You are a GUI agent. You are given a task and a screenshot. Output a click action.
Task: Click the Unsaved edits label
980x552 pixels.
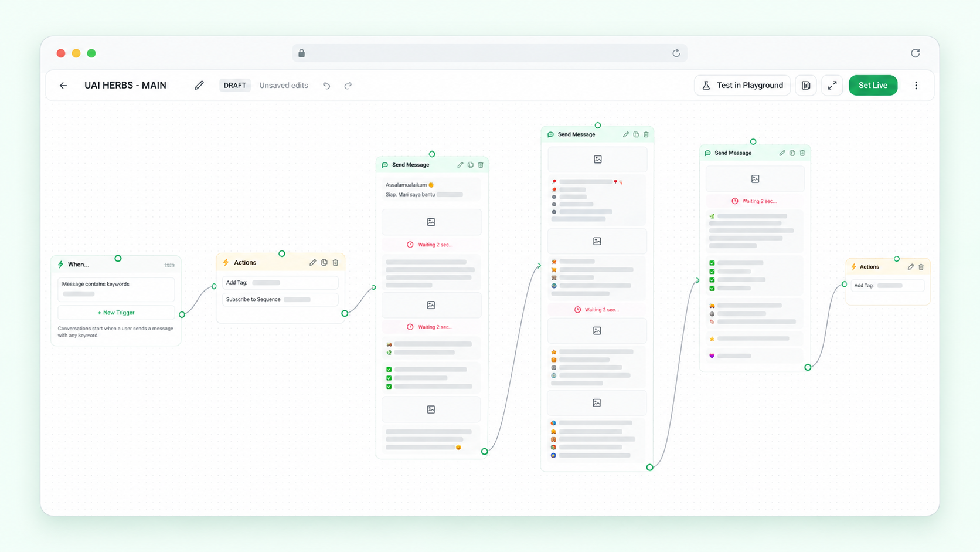(x=284, y=86)
